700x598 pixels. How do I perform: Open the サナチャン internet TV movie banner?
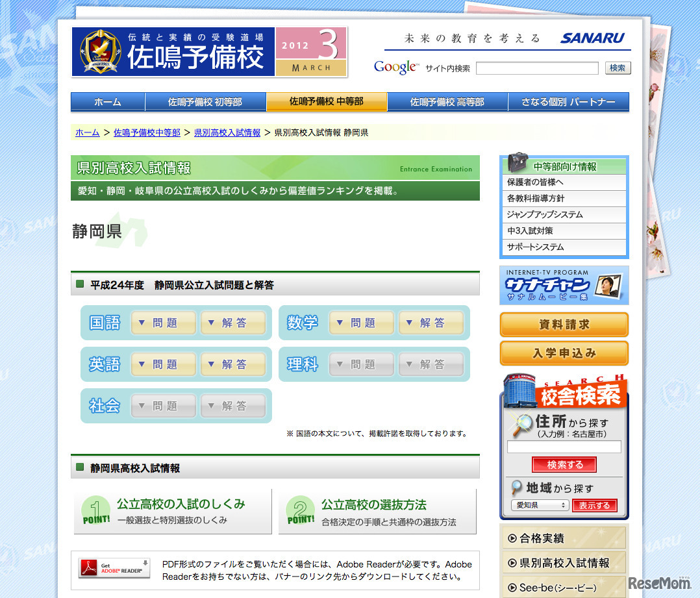pyautogui.click(x=564, y=286)
